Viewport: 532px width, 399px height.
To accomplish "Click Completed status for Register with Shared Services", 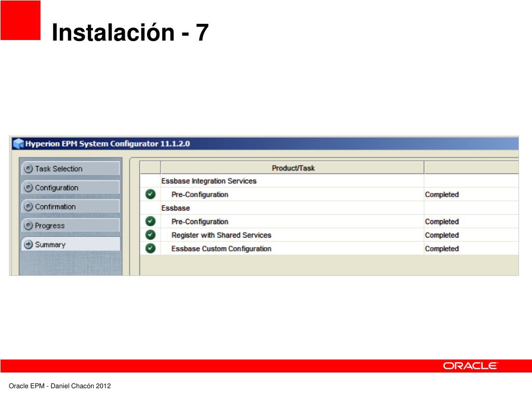I will pos(442,235).
